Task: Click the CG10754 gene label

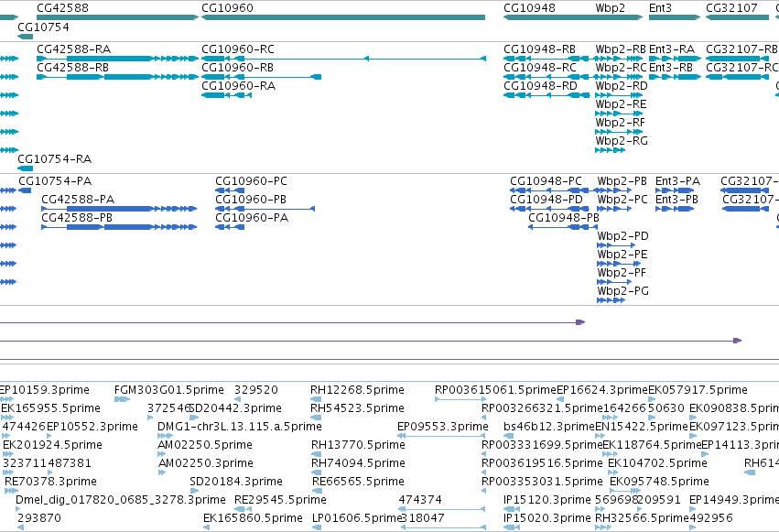Action: point(43,27)
